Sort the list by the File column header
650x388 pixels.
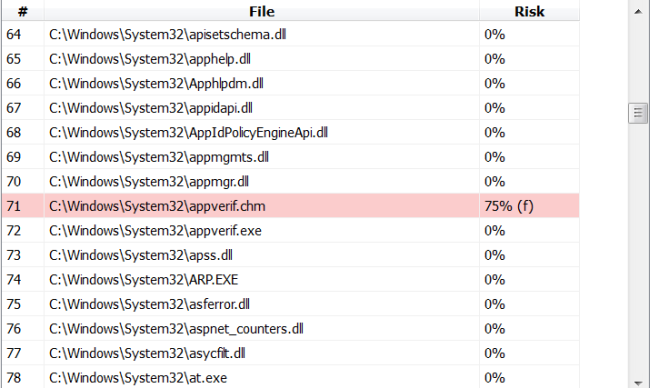262,11
